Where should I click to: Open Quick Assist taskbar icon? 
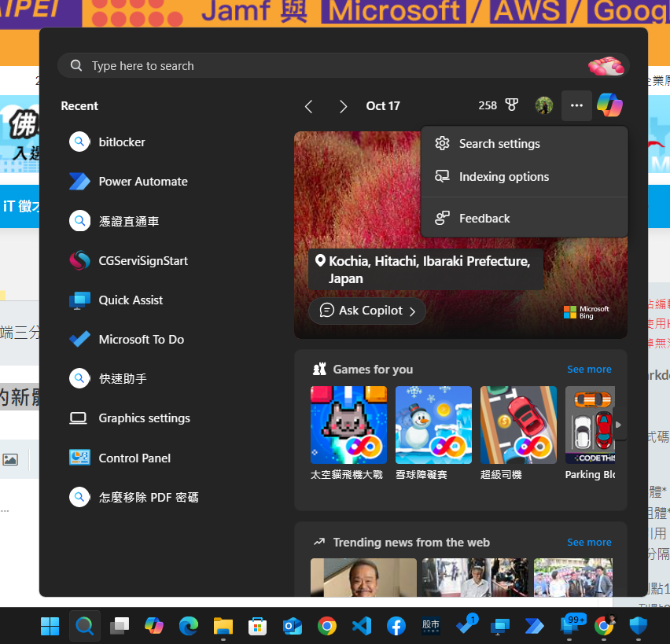pyautogui.click(x=500, y=627)
